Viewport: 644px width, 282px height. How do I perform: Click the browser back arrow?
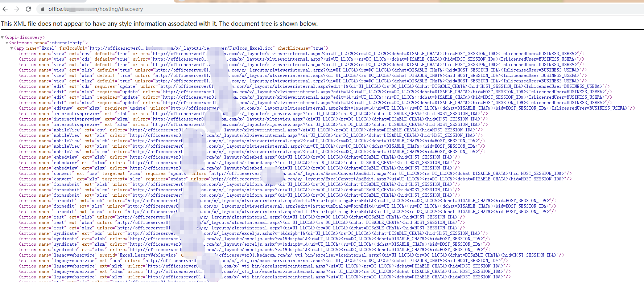click(5, 9)
